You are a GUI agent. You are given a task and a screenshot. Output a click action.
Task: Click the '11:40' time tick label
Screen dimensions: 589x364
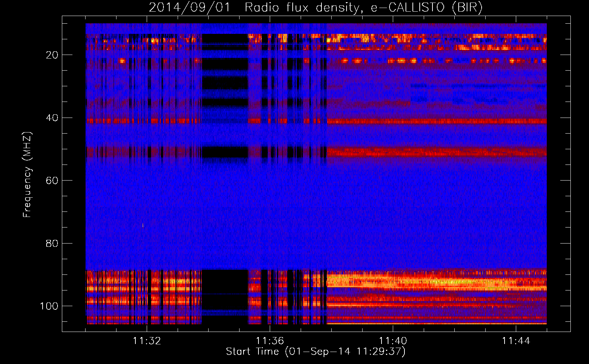coord(393,341)
